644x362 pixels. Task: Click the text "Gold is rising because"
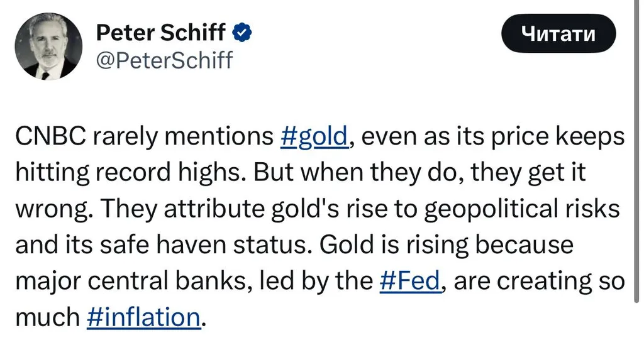tap(447, 245)
